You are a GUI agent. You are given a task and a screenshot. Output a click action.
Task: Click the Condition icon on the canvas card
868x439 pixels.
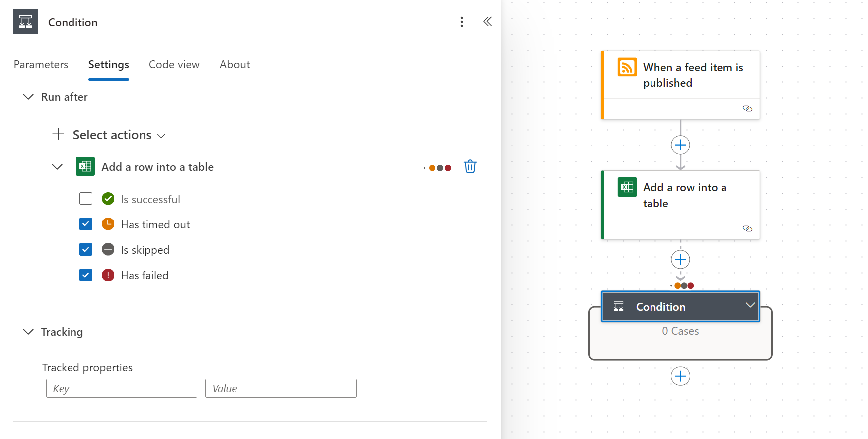pos(618,306)
